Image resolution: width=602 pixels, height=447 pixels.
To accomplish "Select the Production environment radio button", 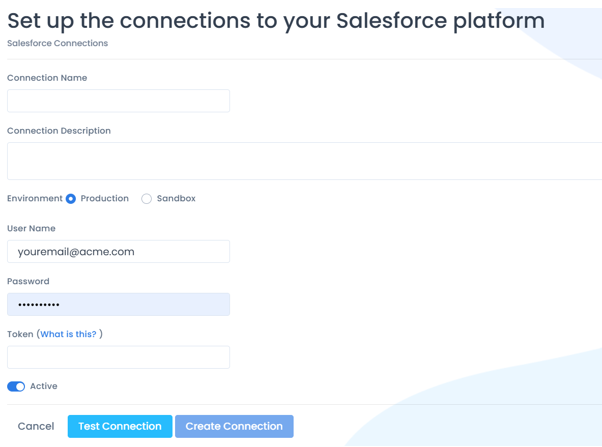I will (x=71, y=199).
